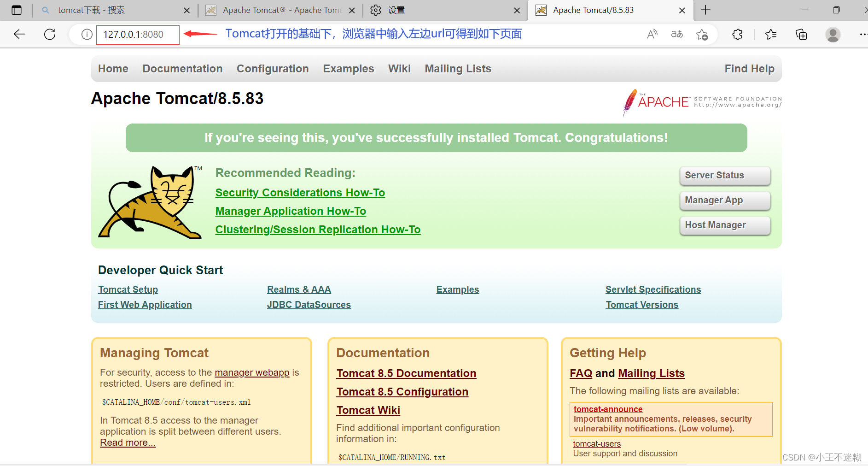Open Configuration in the navigation bar
This screenshot has height=466, width=868.
tap(273, 69)
